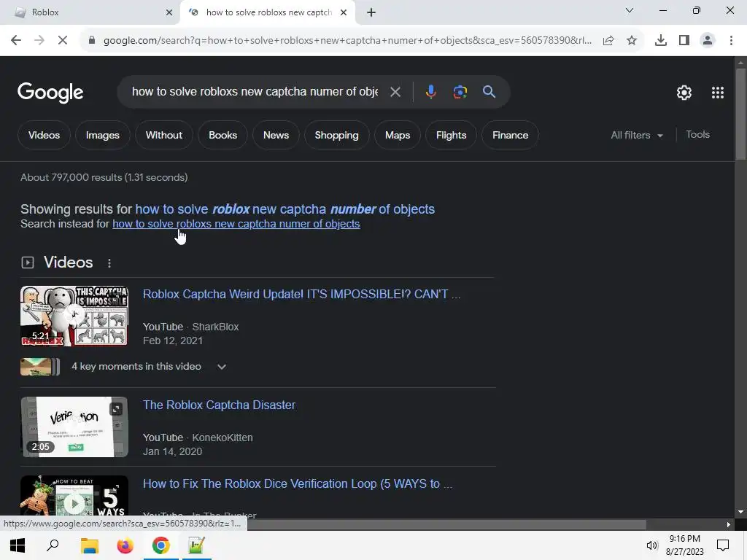
Task: Close the Google search results tab
Action: pyautogui.click(x=344, y=12)
